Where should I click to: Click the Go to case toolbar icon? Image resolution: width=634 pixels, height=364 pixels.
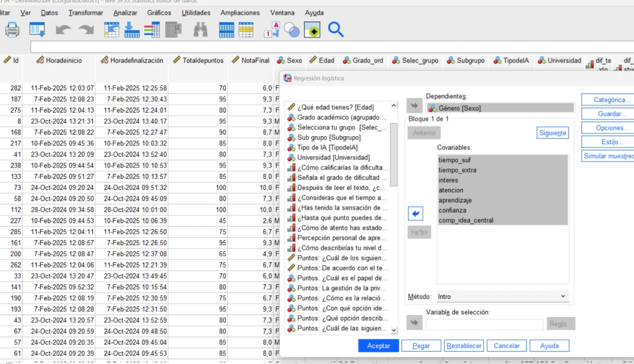coord(111,29)
